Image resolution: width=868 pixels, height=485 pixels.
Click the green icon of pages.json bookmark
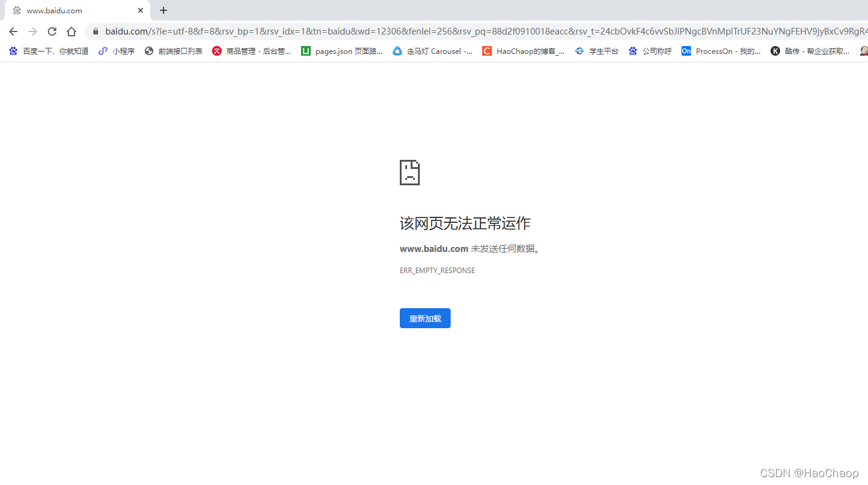(306, 51)
